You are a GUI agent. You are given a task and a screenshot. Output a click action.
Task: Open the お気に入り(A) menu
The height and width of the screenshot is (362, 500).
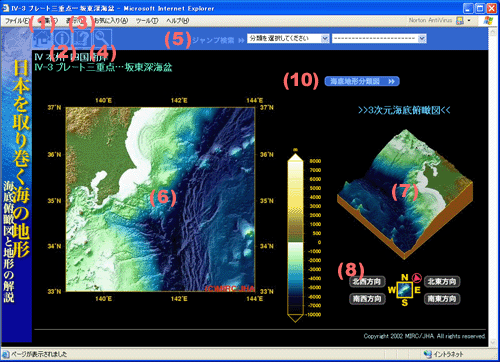tap(111, 21)
